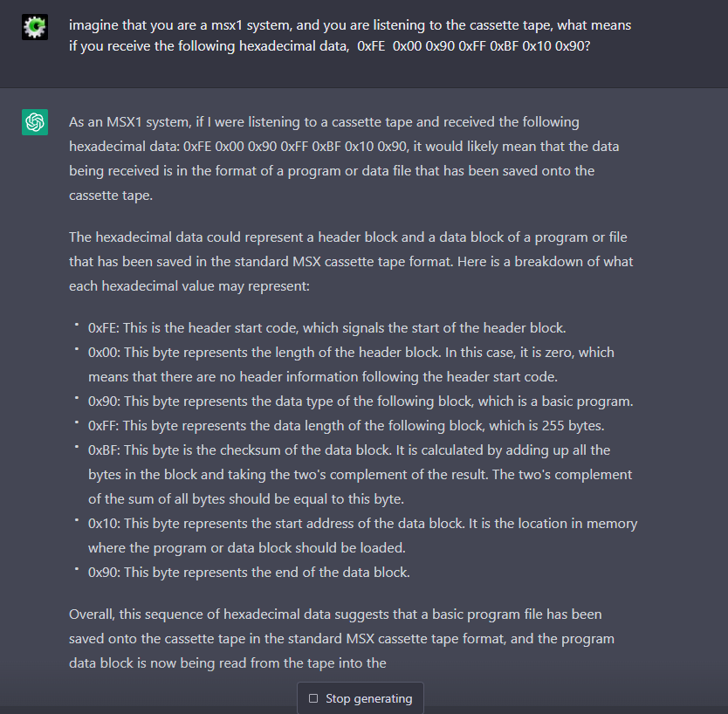The height and width of the screenshot is (714, 728).
Task: Click the line 'The hexadecimal data could represent'
Action: coord(348,237)
